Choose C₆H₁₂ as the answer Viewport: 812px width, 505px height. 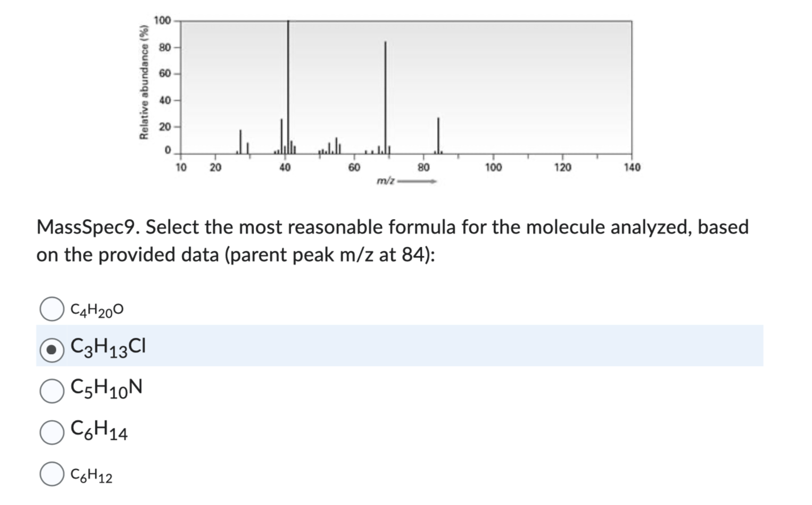[51, 475]
